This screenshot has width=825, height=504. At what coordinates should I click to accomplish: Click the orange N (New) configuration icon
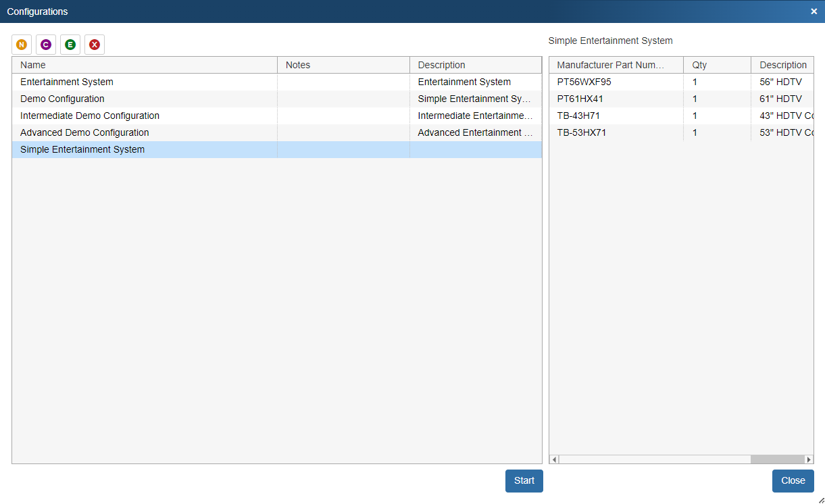coord(22,45)
